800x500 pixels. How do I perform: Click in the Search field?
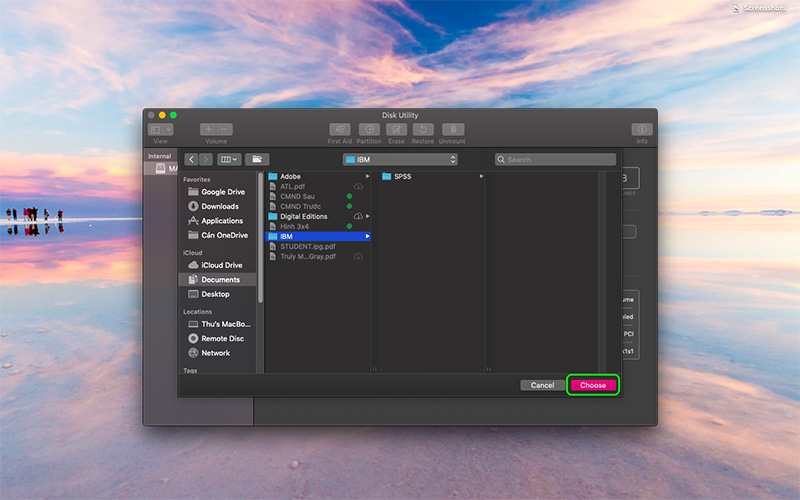pos(555,159)
